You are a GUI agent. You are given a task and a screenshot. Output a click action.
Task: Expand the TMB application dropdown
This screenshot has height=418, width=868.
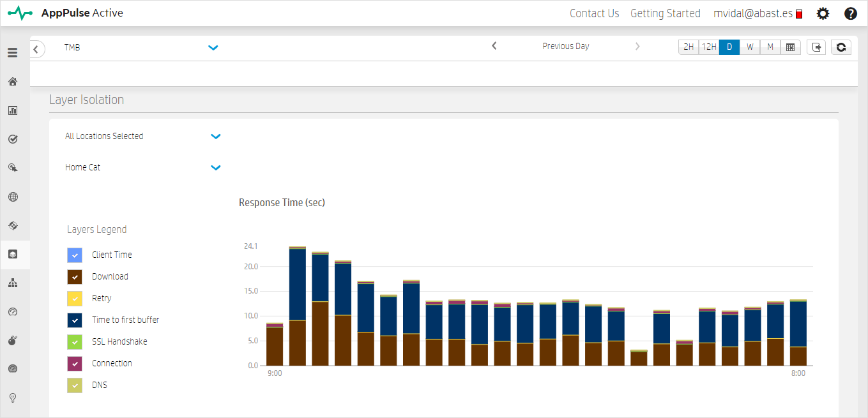tap(213, 48)
